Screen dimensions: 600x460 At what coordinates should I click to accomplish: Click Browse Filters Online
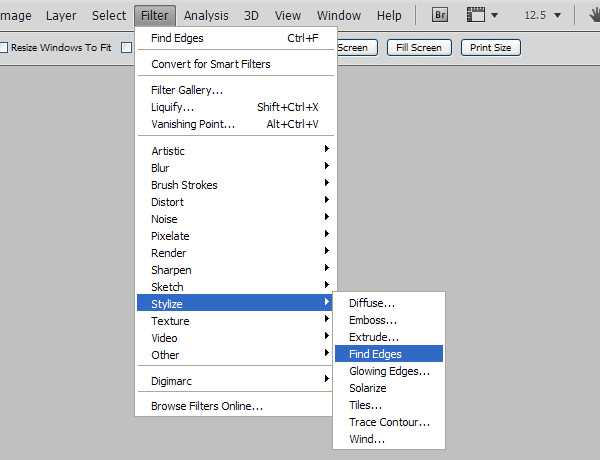pyautogui.click(x=207, y=406)
